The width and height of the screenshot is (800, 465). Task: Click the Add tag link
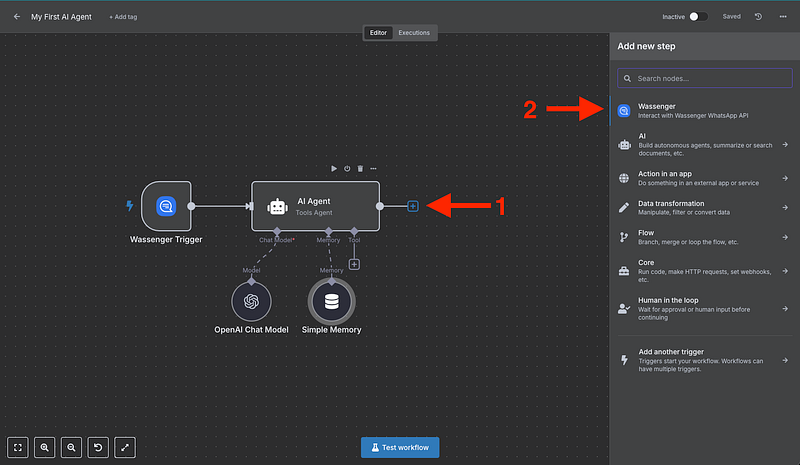point(125,17)
